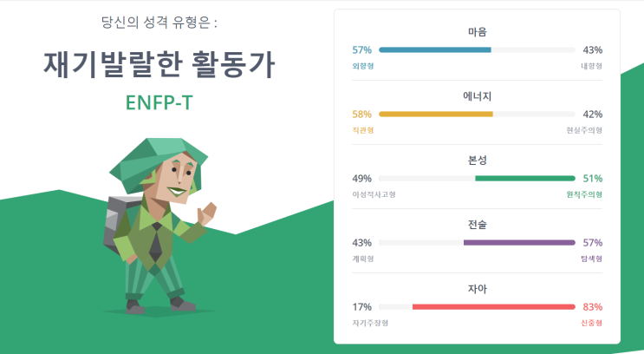This screenshot has height=354, width=644.
Task: Click the green 본성 trait bar
Action: [x=524, y=179]
